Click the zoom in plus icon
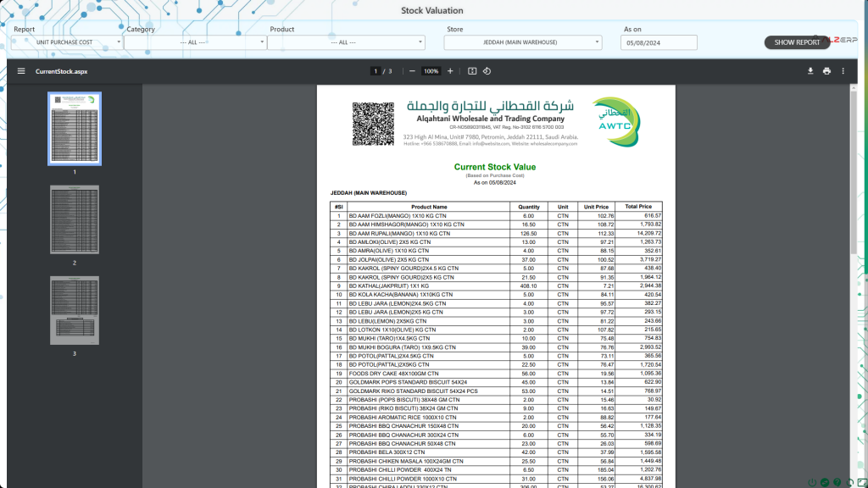 (x=450, y=71)
